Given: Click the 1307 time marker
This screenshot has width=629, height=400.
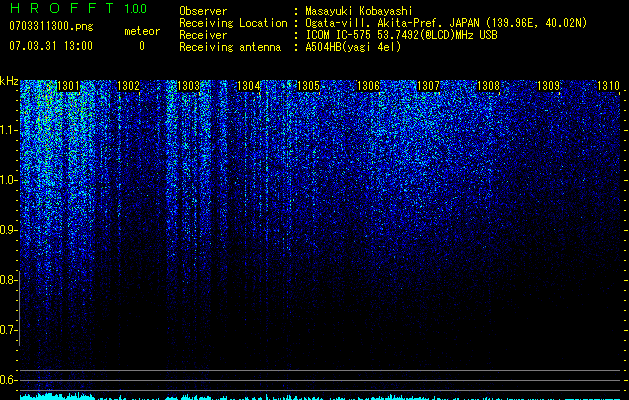Looking at the screenshot, I should click(428, 86).
